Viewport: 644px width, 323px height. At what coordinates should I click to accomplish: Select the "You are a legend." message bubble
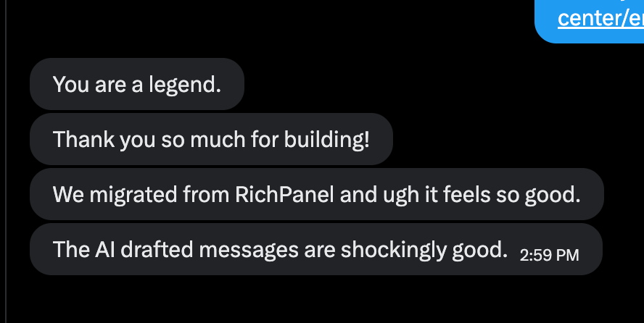137,84
